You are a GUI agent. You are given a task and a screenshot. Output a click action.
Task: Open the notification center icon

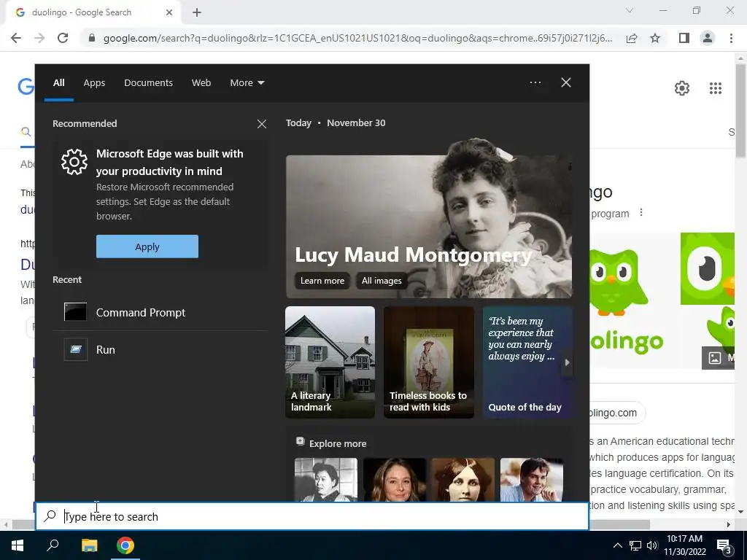pos(724,545)
